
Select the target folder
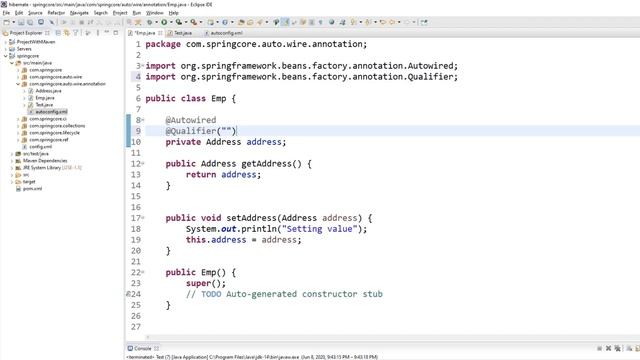tap(29, 182)
